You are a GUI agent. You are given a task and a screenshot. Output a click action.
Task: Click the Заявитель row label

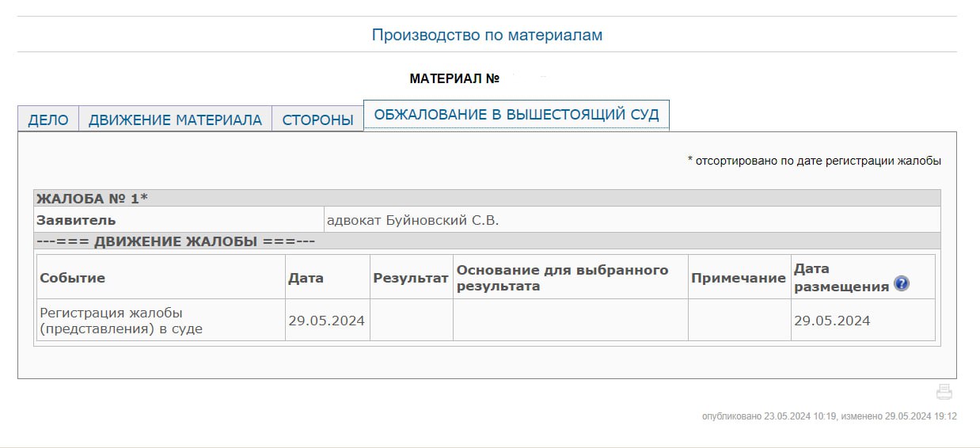point(77,220)
